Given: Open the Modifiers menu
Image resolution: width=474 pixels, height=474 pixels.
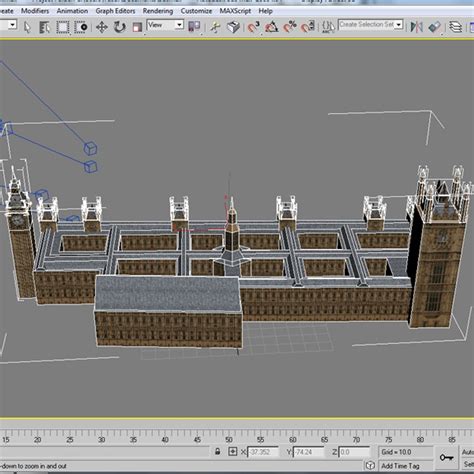Looking at the screenshot, I should (x=35, y=11).
